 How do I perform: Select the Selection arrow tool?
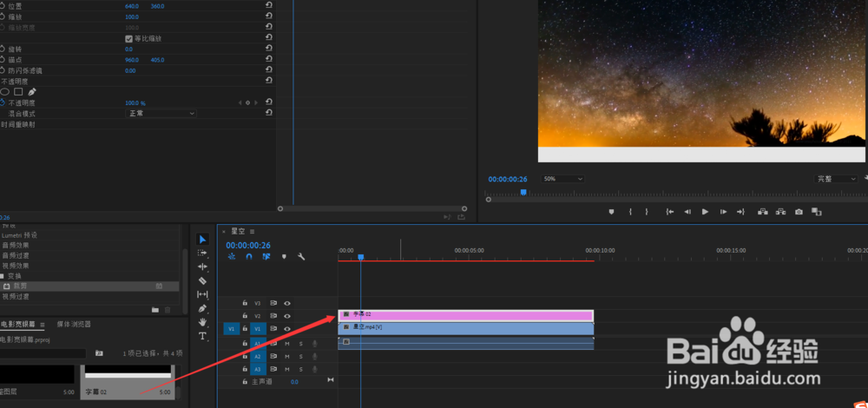(x=202, y=239)
